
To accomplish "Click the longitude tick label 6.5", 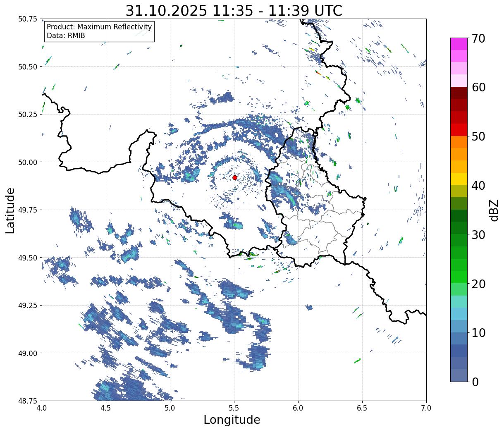I will point(362,408).
